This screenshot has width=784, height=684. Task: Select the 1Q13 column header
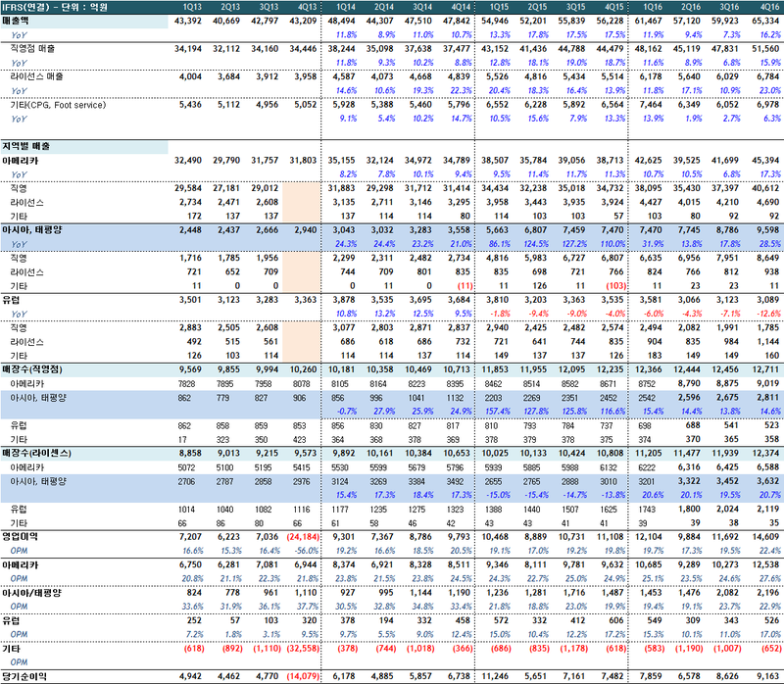[x=192, y=7]
